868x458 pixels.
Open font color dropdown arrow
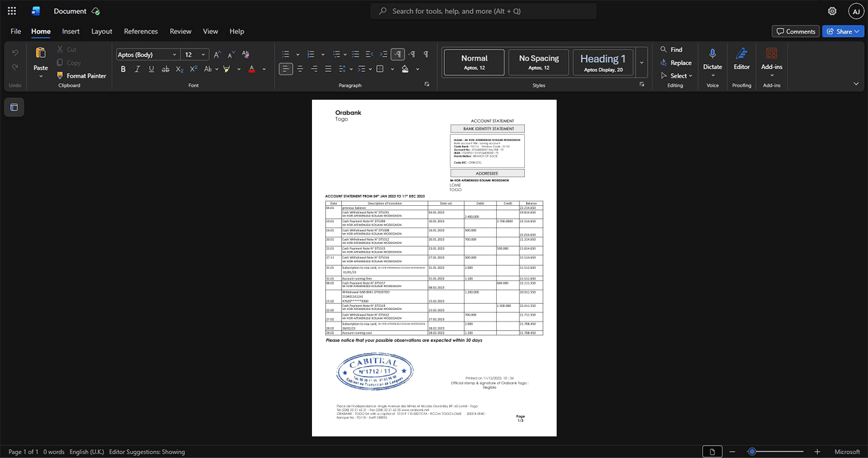point(264,69)
